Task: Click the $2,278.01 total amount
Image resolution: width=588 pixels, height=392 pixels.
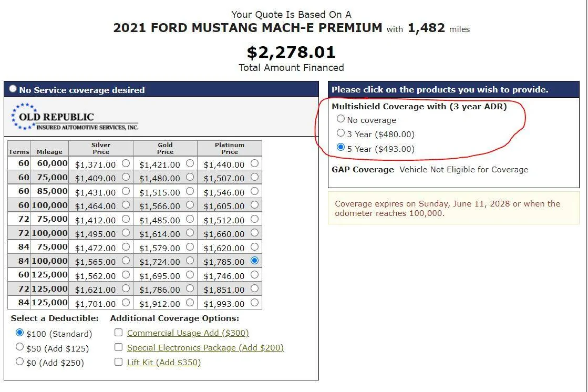Action: click(x=291, y=52)
